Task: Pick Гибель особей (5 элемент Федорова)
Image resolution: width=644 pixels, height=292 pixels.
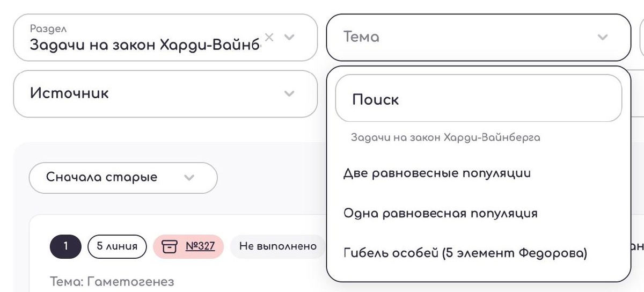Action: point(465,253)
